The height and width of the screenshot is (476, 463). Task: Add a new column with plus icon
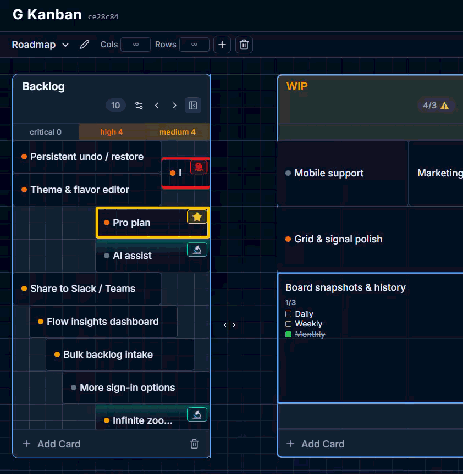[x=222, y=45]
